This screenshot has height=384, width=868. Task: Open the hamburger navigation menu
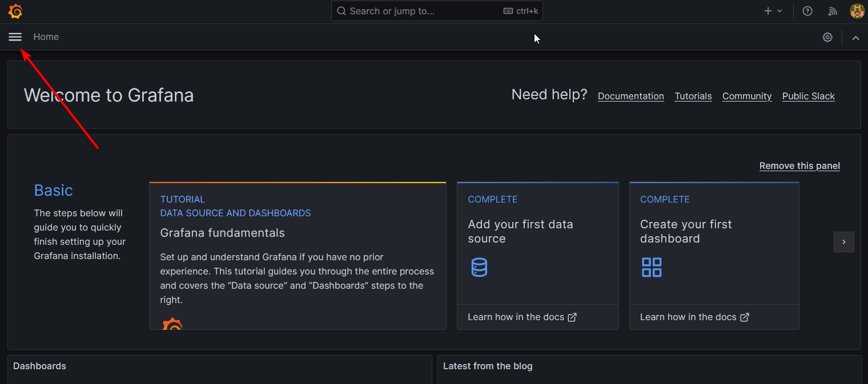click(15, 37)
